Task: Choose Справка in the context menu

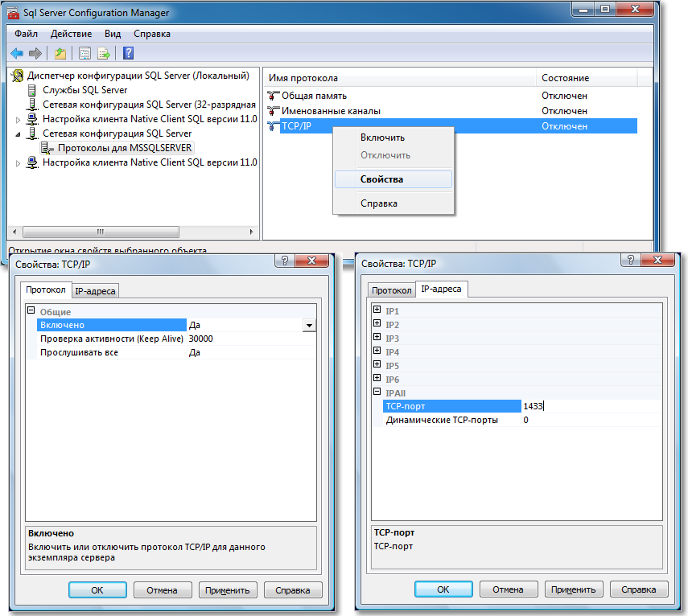Action: pos(393,203)
